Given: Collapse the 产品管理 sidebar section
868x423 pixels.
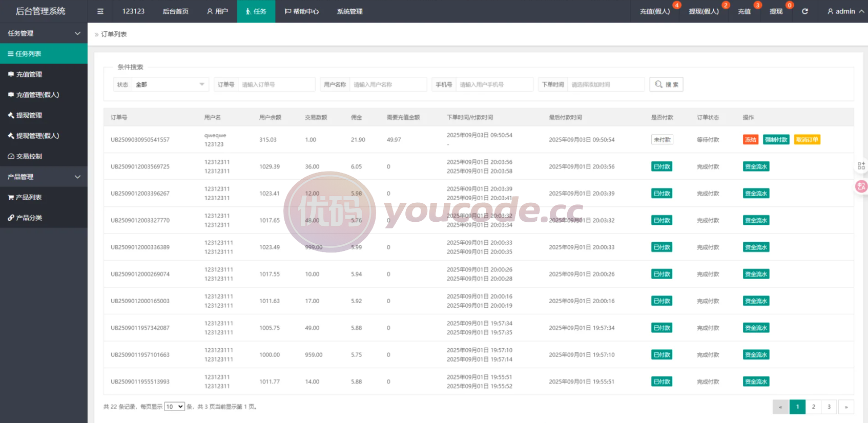Looking at the screenshot, I should tap(44, 177).
